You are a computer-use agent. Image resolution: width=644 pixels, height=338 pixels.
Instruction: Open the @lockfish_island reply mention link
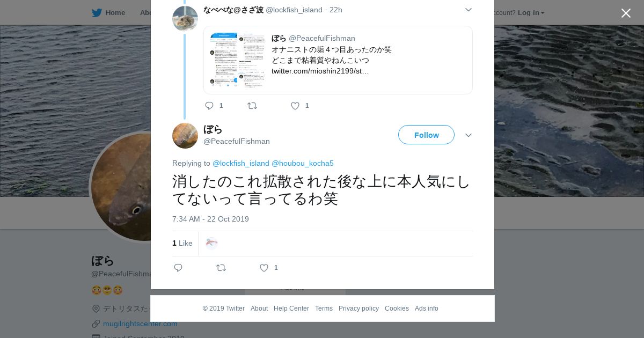click(x=241, y=163)
